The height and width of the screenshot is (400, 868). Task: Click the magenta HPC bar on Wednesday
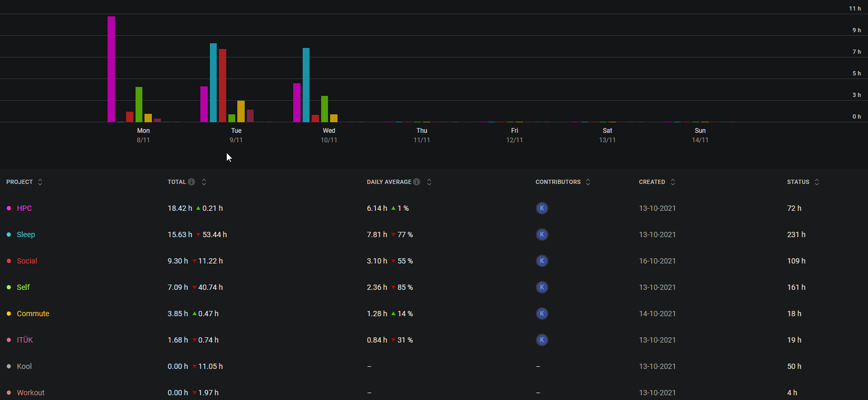click(297, 103)
